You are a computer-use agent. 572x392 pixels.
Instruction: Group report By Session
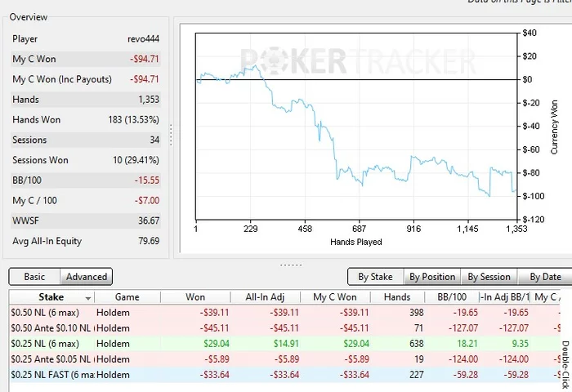pos(489,277)
